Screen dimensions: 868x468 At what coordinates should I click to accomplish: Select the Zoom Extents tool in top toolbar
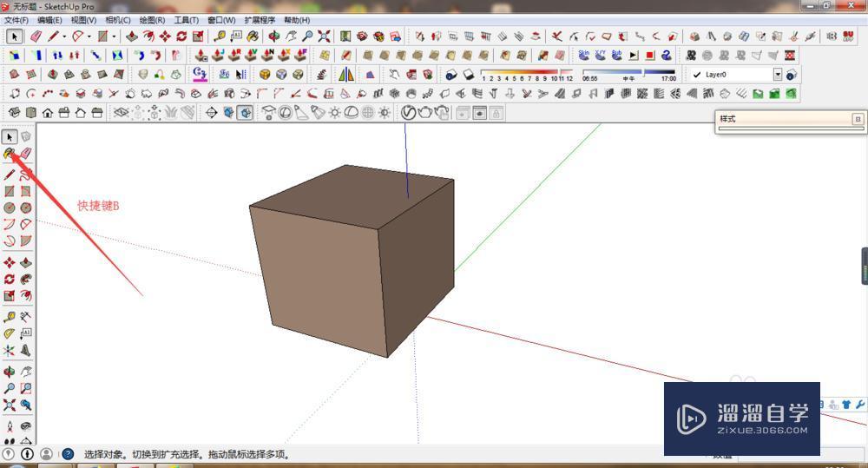coord(324,36)
